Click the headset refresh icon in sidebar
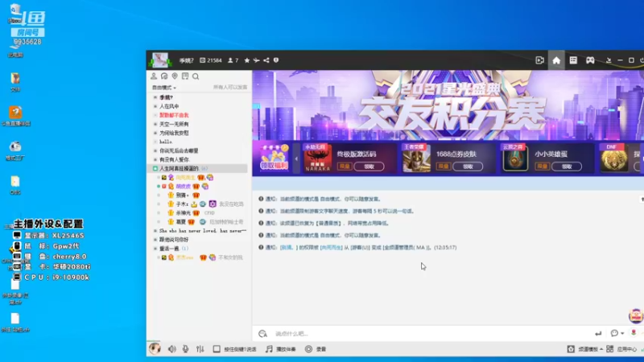This screenshot has height=362, width=644. tap(164, 76)
